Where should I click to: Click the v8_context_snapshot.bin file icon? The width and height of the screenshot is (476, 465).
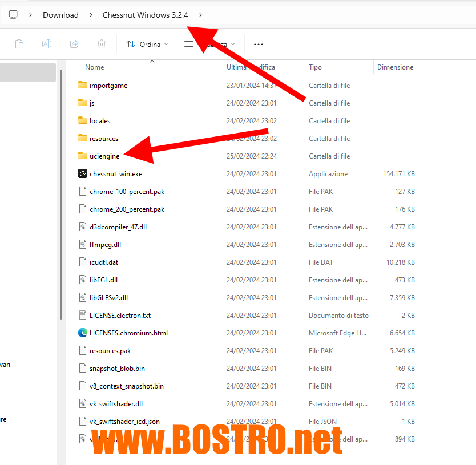[x=83, y=386]
